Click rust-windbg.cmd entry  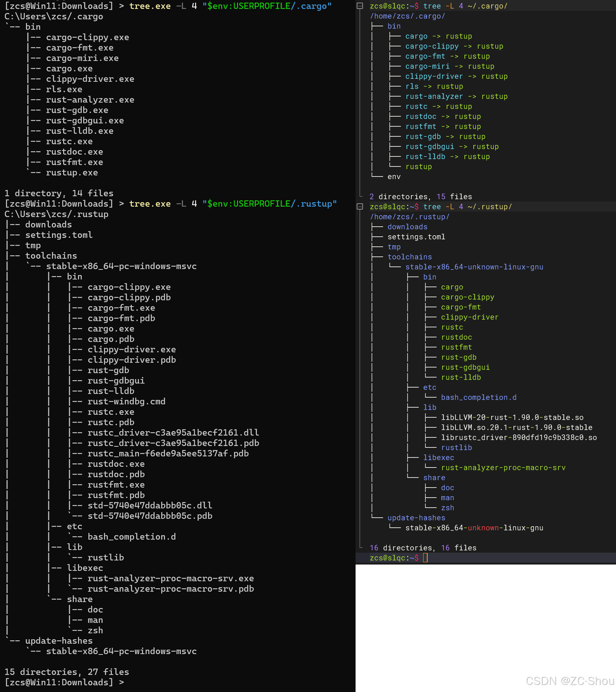pyautogui.click(x=126, y=401)
